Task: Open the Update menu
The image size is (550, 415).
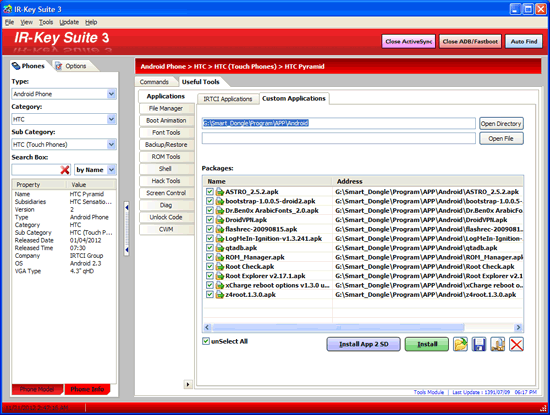Action: coord(69,22)
